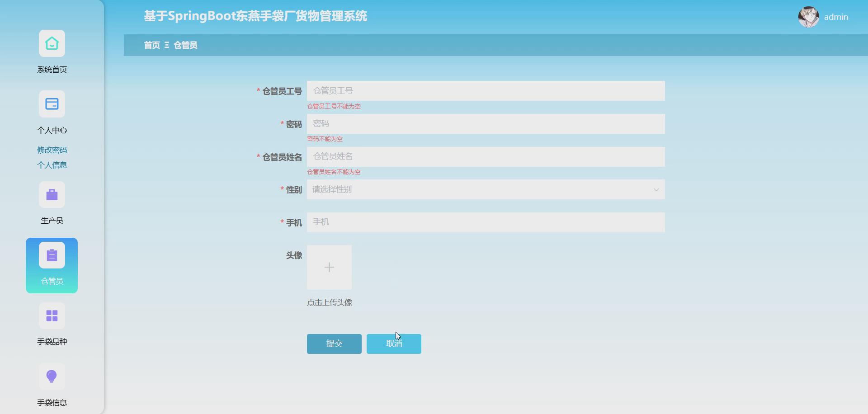Image resolution: width=868 pixels, height=414 pixels.
Task: Open the 系统首页 home icon
Action: coord(52,43)
